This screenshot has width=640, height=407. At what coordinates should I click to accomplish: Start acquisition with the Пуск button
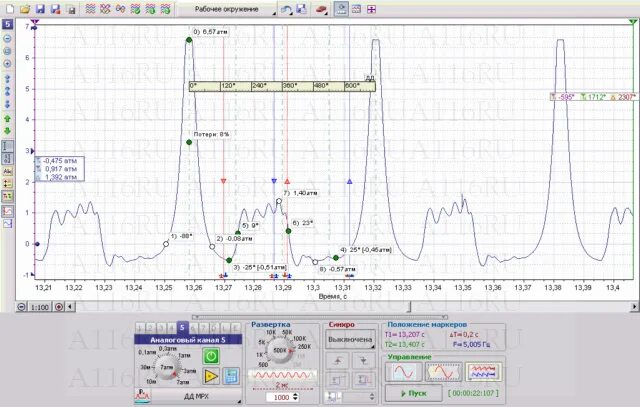click(x=414, y=394)
